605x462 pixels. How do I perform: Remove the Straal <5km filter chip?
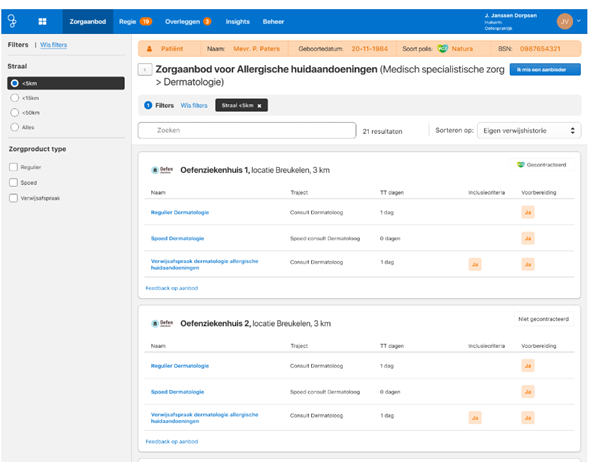click(x=260, y=105)
